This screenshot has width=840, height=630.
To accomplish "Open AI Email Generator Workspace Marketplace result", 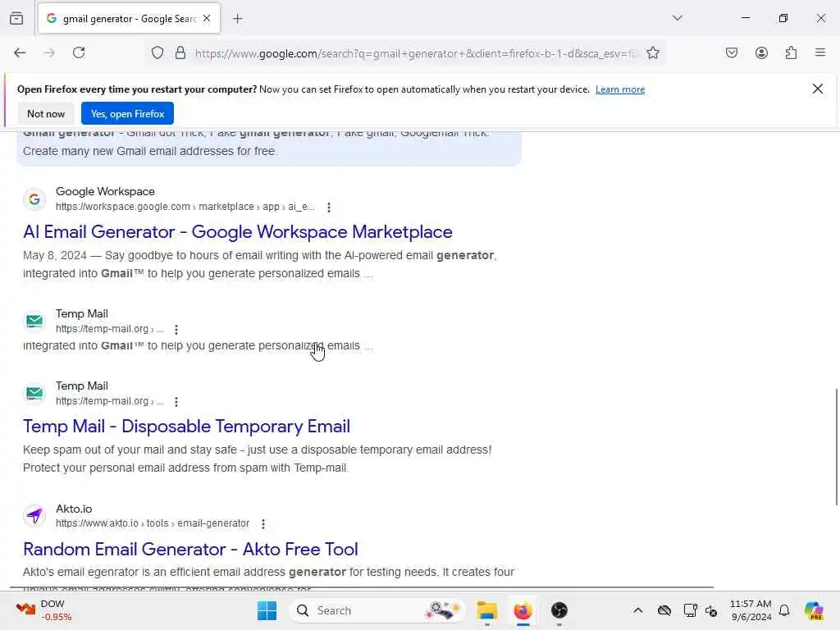I will tap(237, 232).
